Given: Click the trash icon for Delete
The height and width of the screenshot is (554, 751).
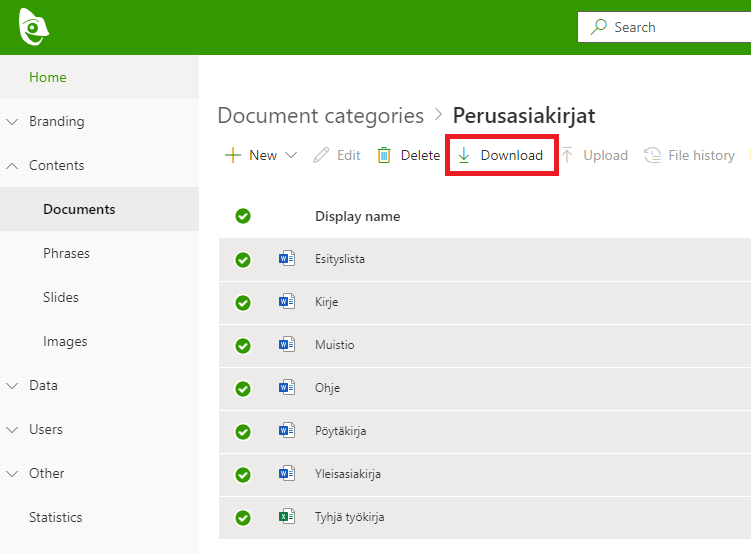Looking at the screenshot, I should click(384, 155).
